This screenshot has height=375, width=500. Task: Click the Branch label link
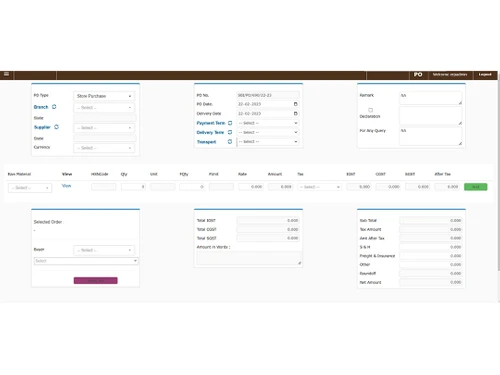pyautogui.click(x=41, y=107)
